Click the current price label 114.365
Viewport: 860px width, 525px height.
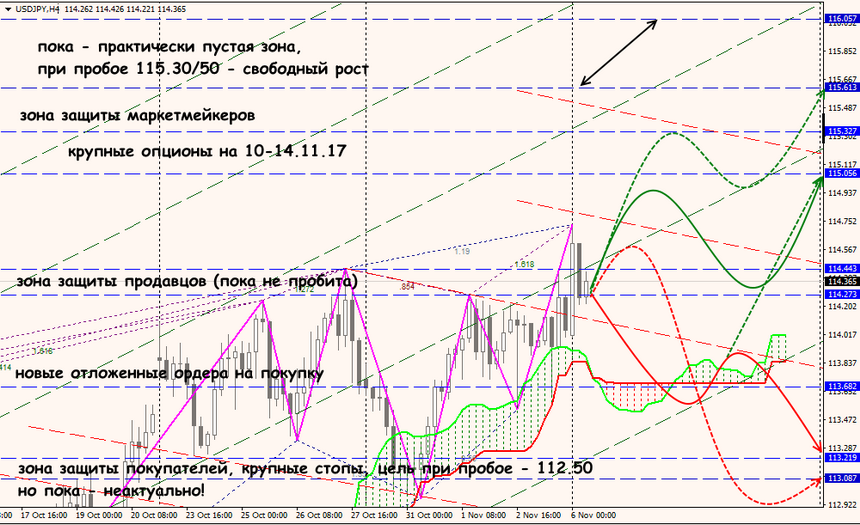(842, 281)
